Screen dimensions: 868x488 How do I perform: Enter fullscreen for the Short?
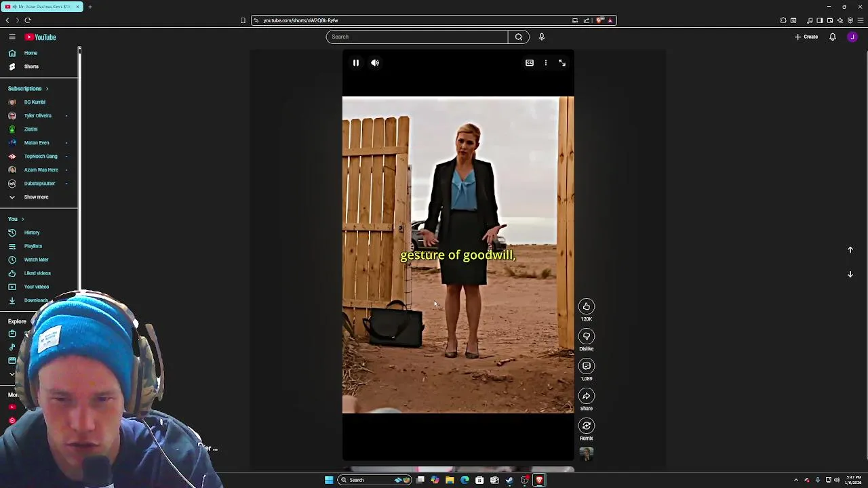562,62
